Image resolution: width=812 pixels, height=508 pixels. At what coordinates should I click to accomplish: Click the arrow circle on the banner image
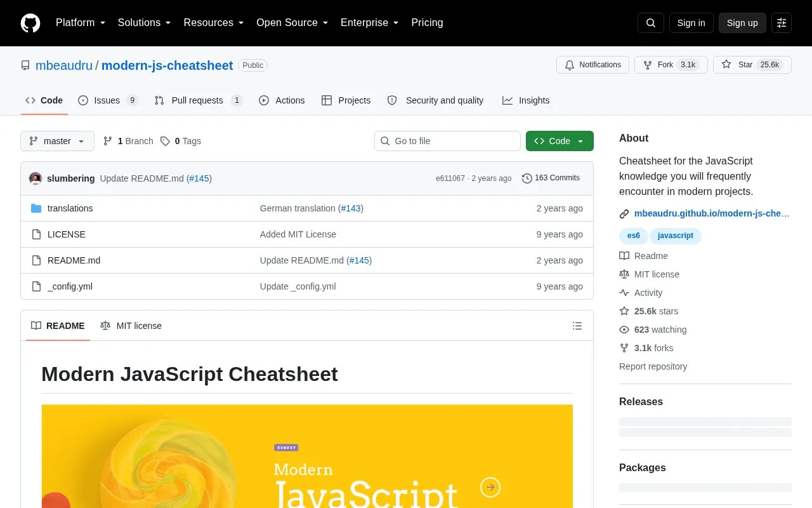coord(490,487)
